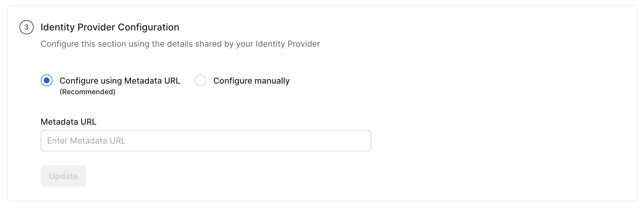Click the grayed-out Update button

tap(63, 176)
